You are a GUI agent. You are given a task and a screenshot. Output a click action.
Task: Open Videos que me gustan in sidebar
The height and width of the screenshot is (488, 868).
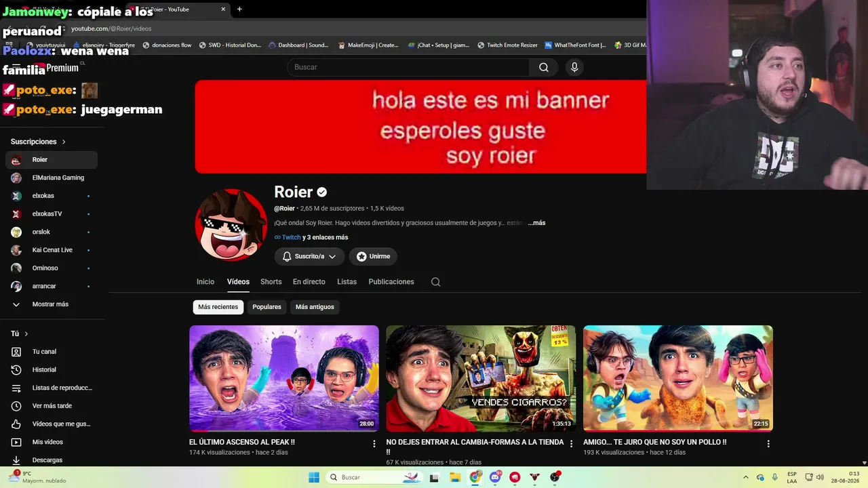52,424
